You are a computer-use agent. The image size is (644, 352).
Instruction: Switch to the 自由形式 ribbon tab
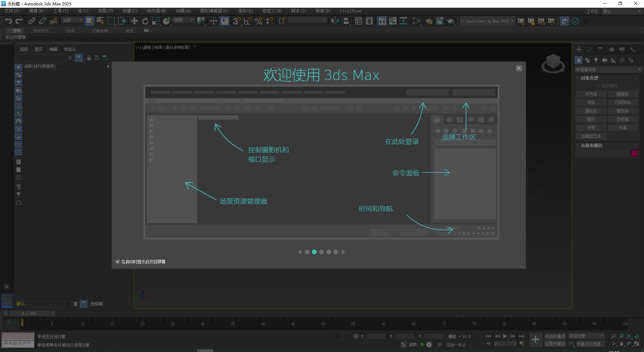[x=41, y=31]
